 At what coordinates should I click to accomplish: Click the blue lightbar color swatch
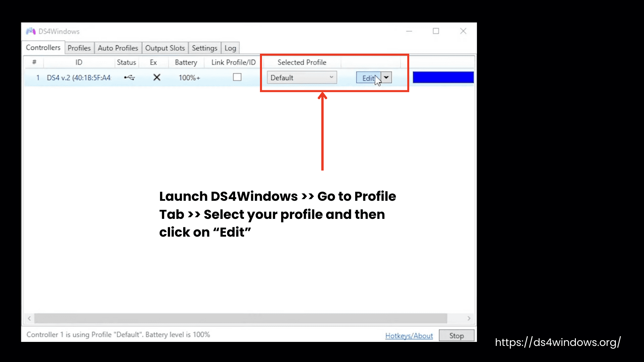tap(443, 77)
